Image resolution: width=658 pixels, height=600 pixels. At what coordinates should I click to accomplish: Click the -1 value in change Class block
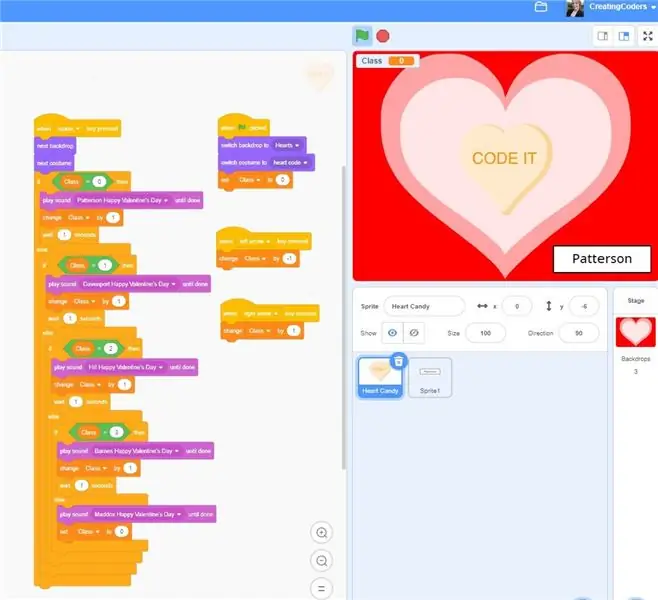290,259
